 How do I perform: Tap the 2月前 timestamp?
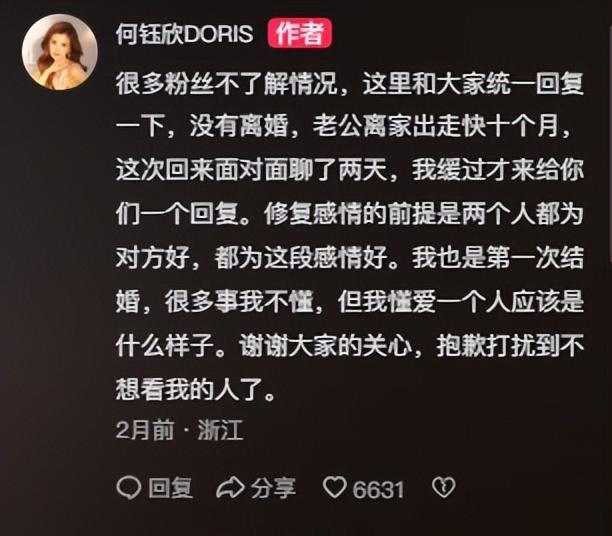tap(145, 430)
